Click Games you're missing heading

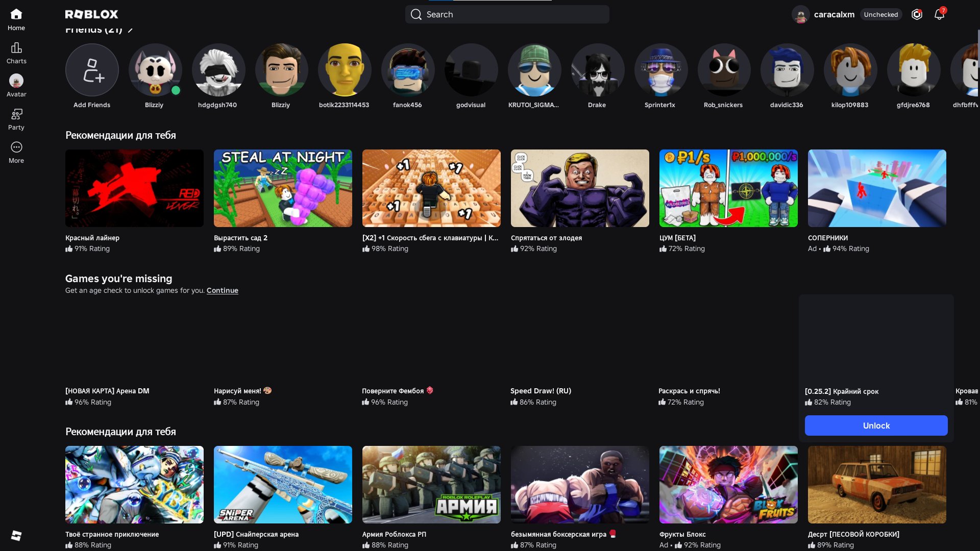(x=118, y=279)
